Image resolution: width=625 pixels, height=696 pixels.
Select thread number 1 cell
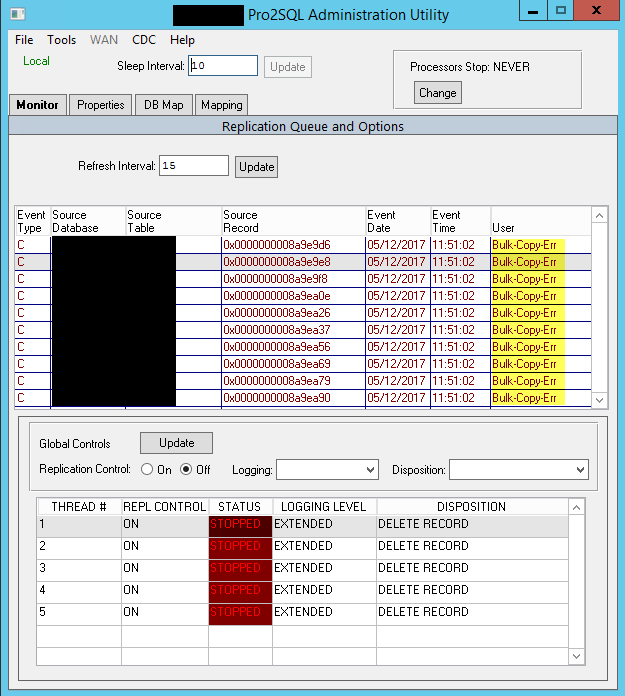[x=79, y=524]
